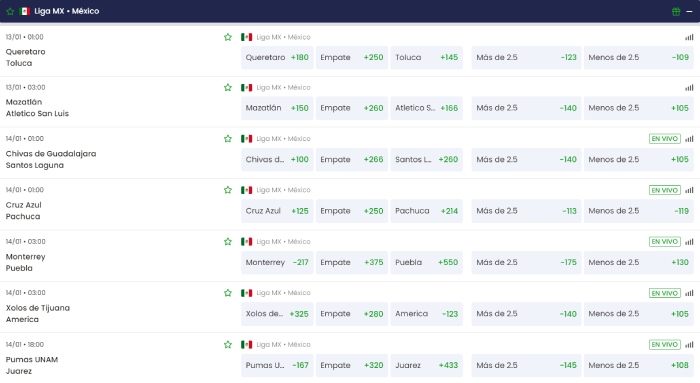Select Menos de 2.5 for Xolos match
Screen dimensions: 700x383
[x=639, y=314]
